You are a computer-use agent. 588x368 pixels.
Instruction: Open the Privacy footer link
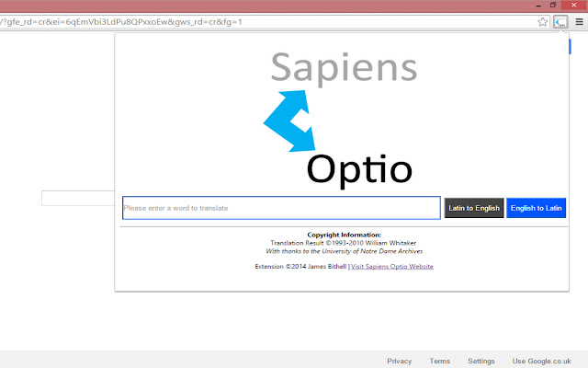(399, 361)
